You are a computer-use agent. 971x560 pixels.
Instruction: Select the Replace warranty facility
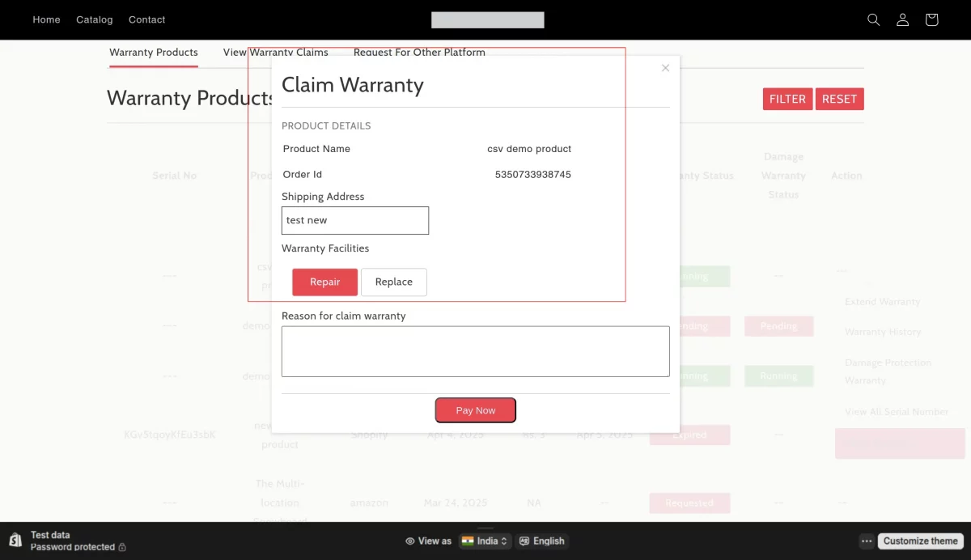394,282
